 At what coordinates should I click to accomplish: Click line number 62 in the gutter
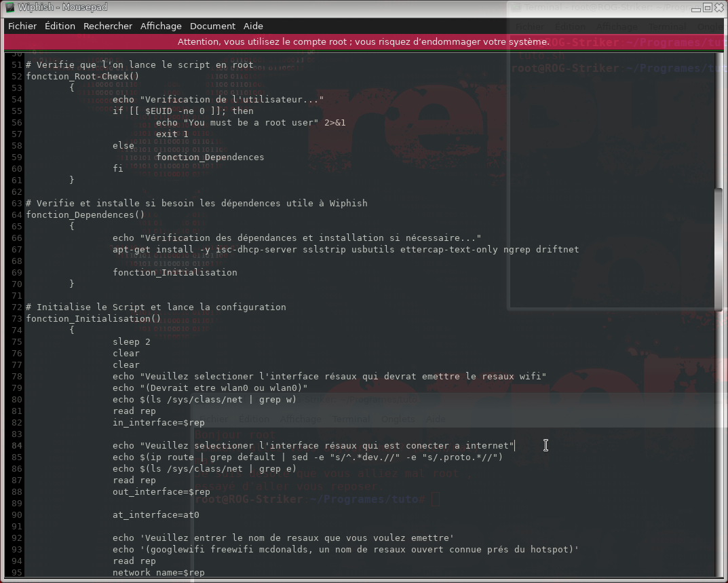coord(17,192)
